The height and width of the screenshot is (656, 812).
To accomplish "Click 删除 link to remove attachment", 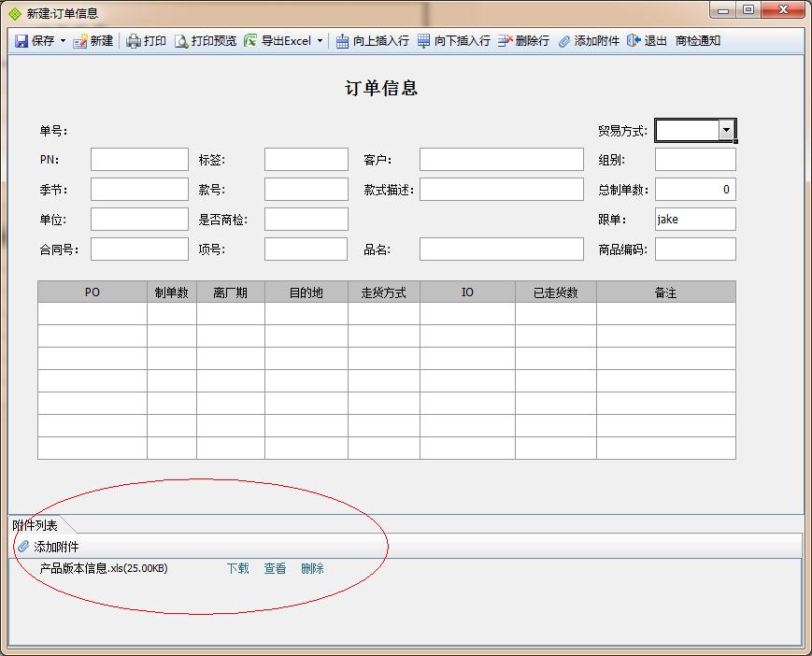I will click(x=312, y=568).
